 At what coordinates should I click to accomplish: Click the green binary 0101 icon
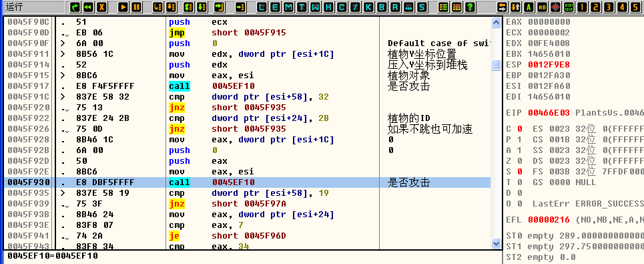(569, 7)
